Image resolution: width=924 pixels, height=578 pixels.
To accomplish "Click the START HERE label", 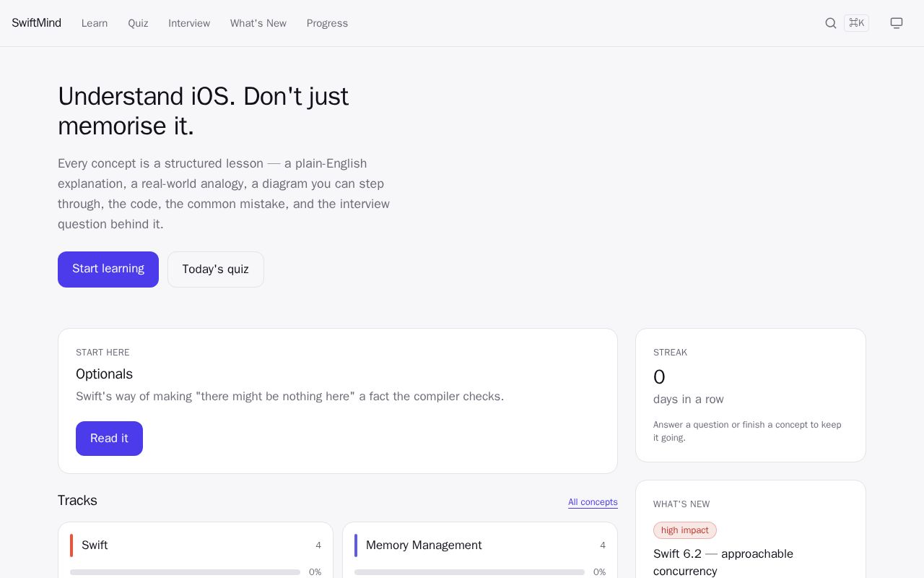I will tap(103, 353).
